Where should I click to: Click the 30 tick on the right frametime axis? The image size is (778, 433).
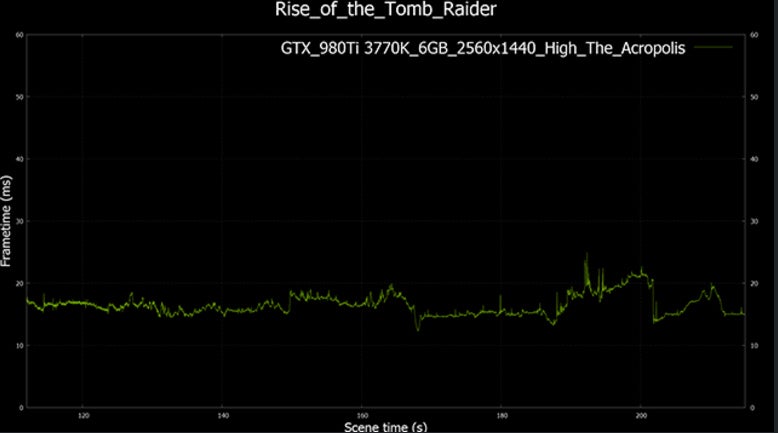754,221
